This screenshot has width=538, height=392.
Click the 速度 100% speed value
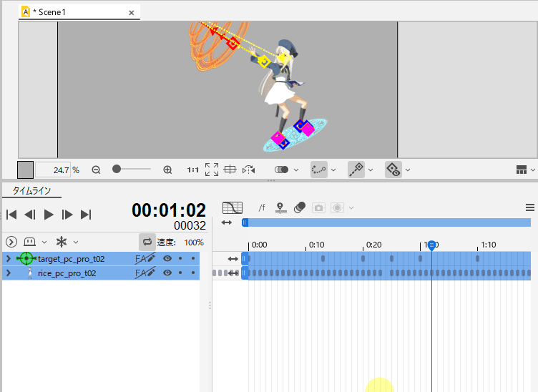click(194, 242)
